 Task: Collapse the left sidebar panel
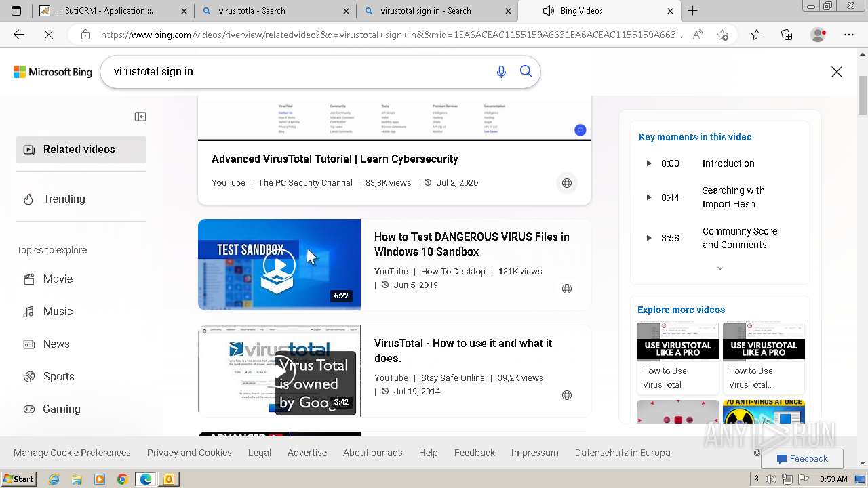pyautogui.click(x=140, y=117)
